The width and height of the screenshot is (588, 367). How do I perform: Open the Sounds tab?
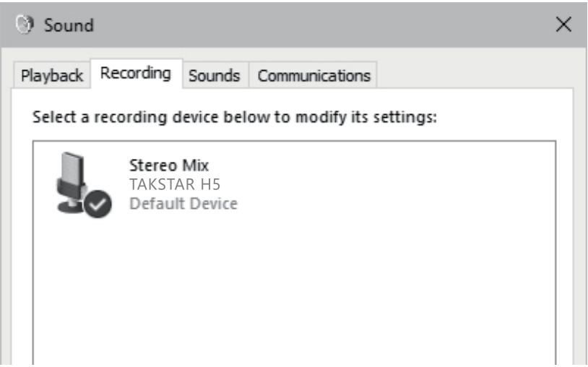[x=214, y=75]
